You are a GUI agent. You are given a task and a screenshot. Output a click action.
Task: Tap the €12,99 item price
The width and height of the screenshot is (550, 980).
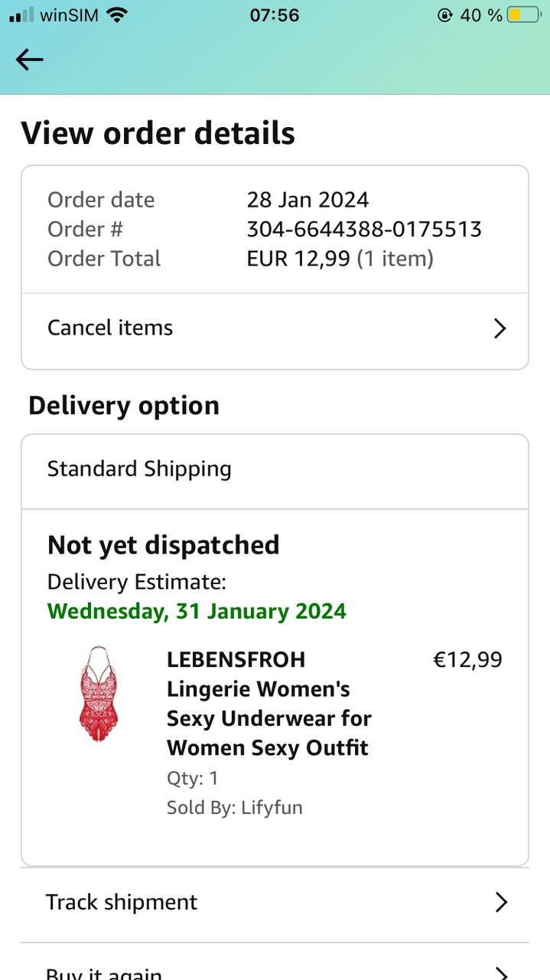[x=467, y=659]
